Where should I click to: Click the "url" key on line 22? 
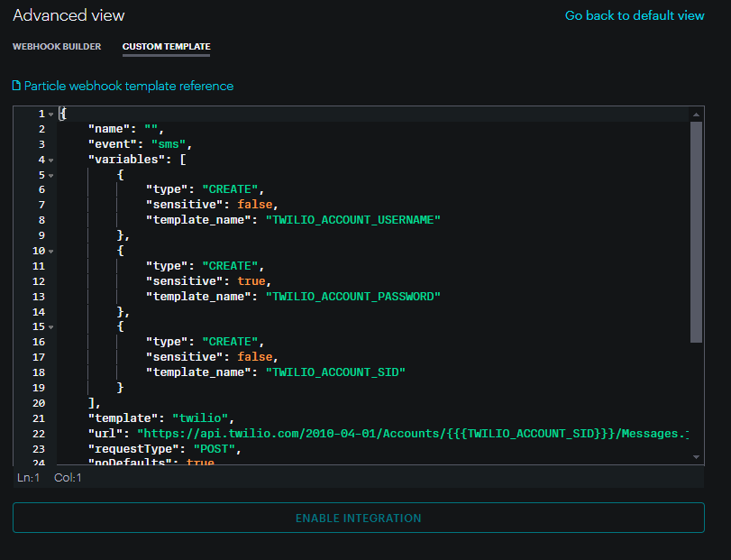coord(105,434)
